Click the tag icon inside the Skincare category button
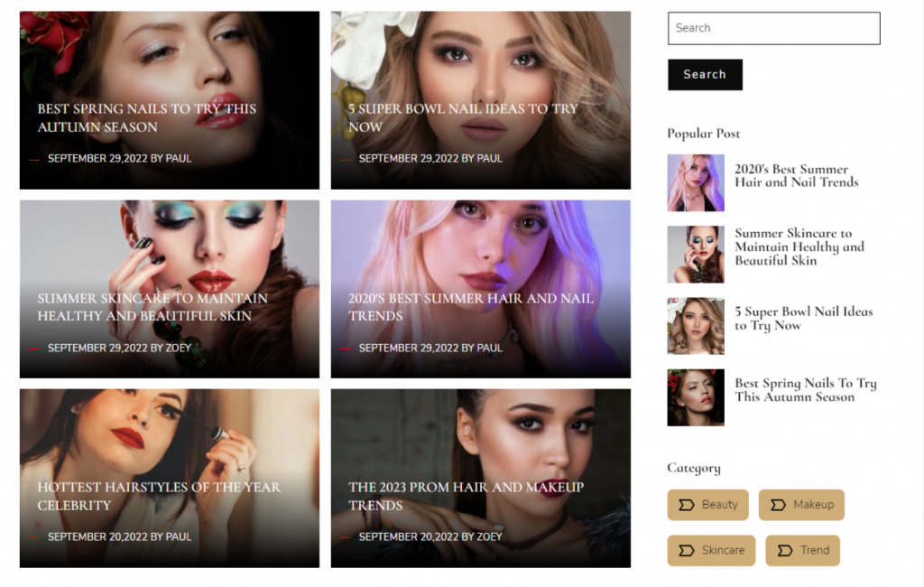Viewport: 924px width, 587px height. [684, 550]
